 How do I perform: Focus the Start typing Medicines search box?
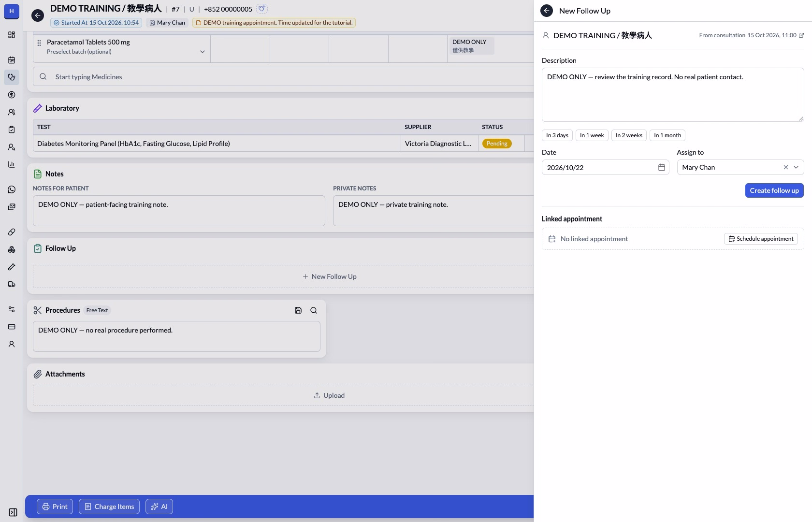283,77
